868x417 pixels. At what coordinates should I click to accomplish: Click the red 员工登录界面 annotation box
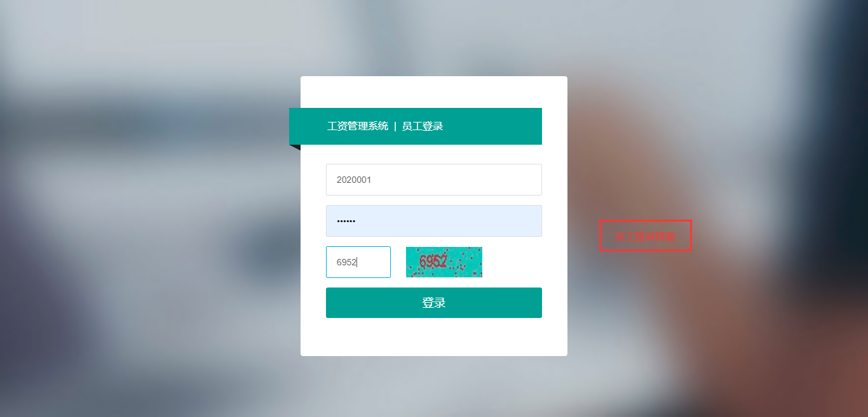(x=646, y=235)
